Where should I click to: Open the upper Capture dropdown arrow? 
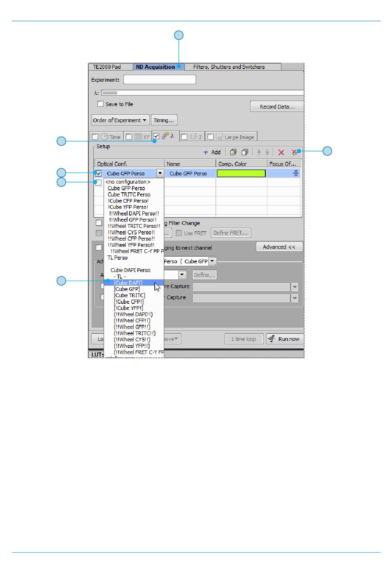(x=295, y=287)
